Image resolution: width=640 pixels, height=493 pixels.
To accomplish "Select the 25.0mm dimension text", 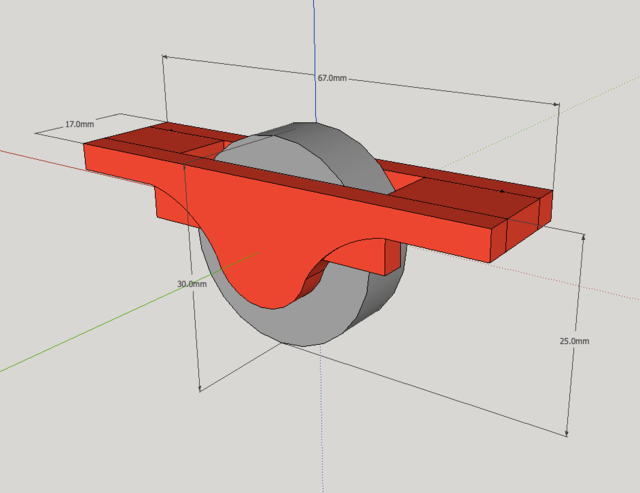I will click(x=574, y=341).
